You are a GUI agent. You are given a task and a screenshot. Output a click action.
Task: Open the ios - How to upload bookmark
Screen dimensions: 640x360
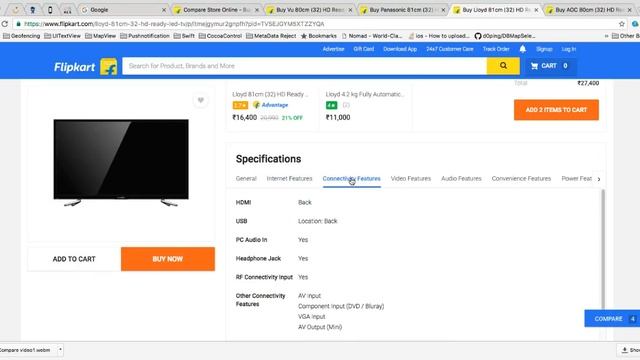click(x=439, y=36)
